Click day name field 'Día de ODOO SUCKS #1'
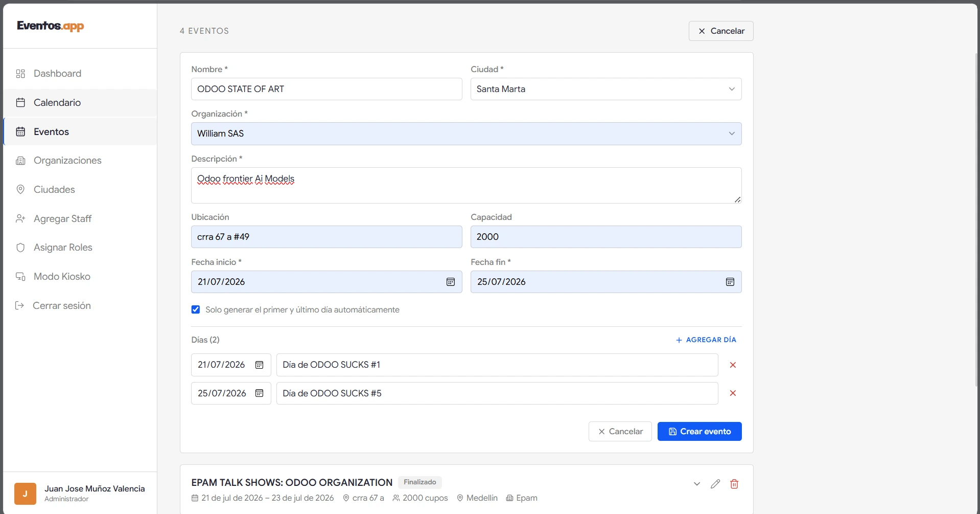Screen dimensions: 980x514 (497, 365)
